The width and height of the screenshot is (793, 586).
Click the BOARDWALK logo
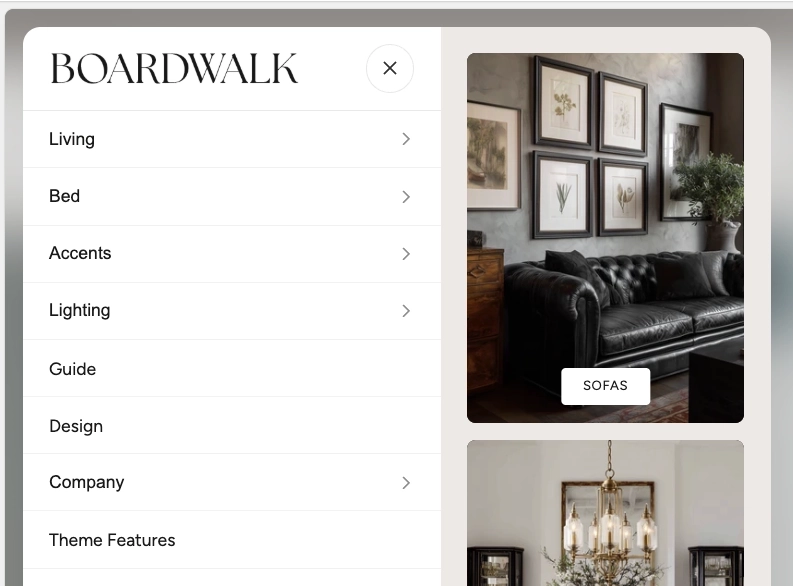[174, 69]
